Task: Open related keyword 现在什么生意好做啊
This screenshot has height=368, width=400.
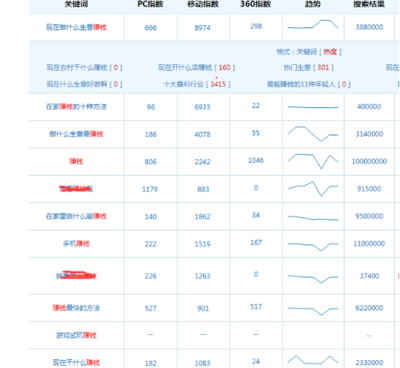Action: (x=77, y=84)
